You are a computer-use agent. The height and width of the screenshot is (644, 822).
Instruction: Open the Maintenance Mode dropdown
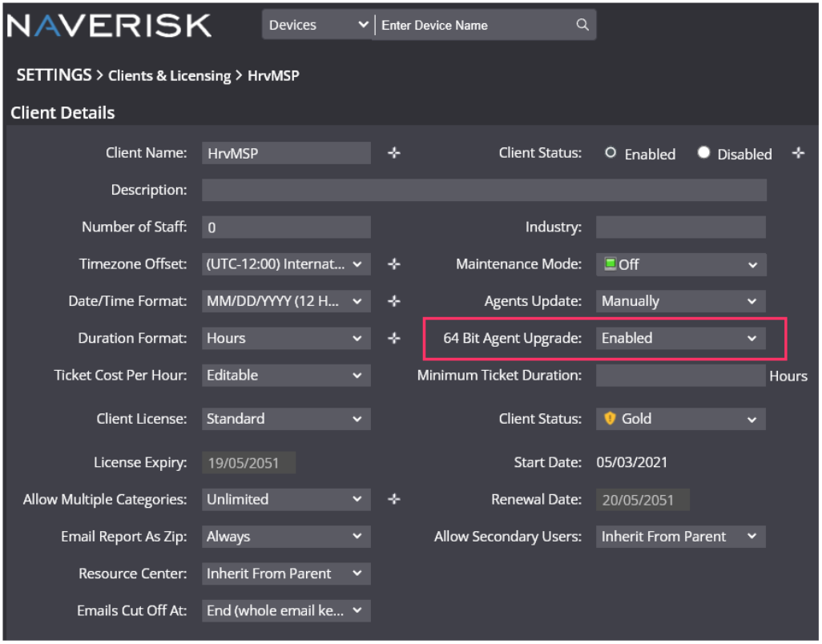(x=680, y=264)
